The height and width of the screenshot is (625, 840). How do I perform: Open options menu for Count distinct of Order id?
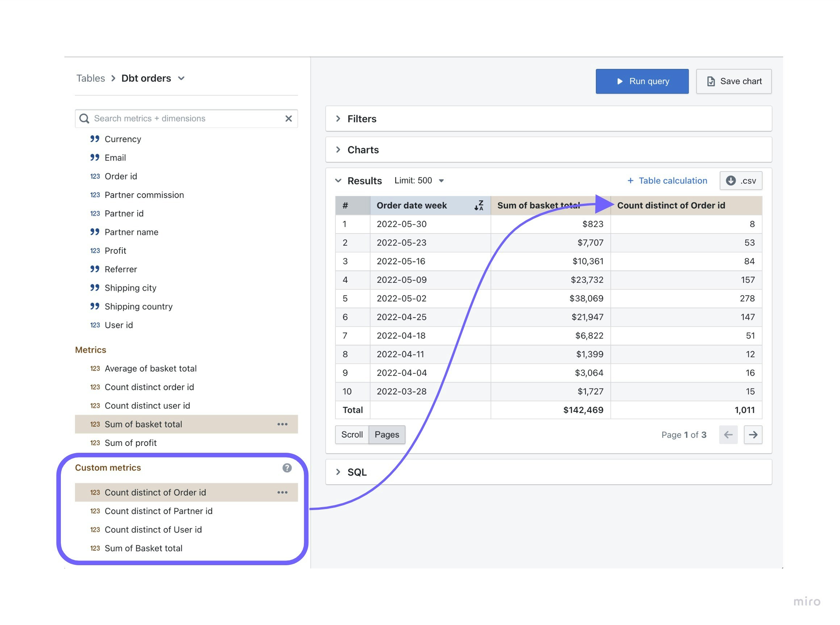point(283,493)
